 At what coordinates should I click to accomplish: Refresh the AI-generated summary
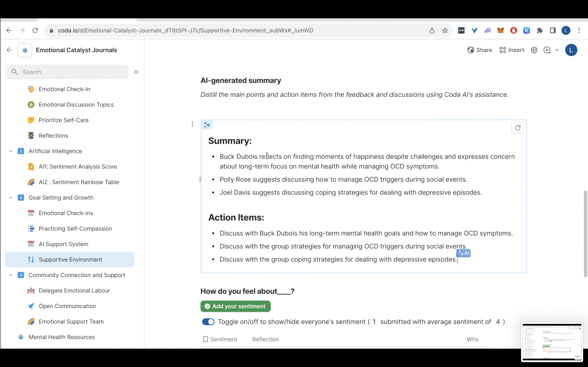pos(518,128)
